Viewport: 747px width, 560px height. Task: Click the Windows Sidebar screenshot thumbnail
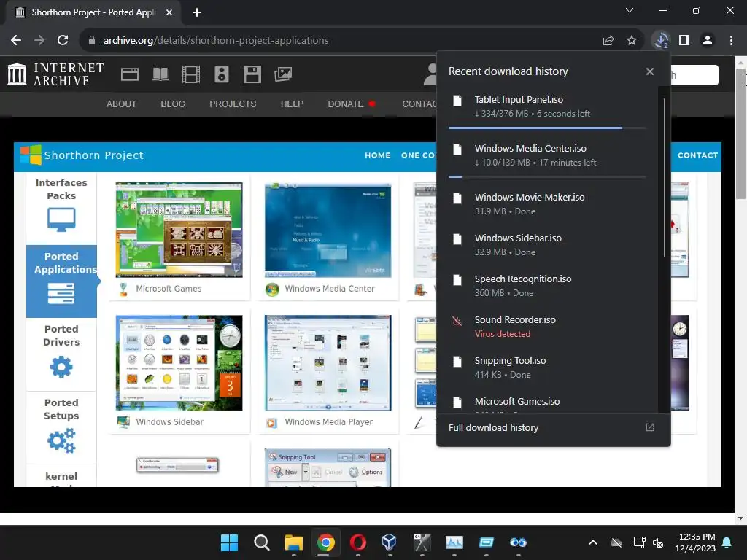pos(179,363)
